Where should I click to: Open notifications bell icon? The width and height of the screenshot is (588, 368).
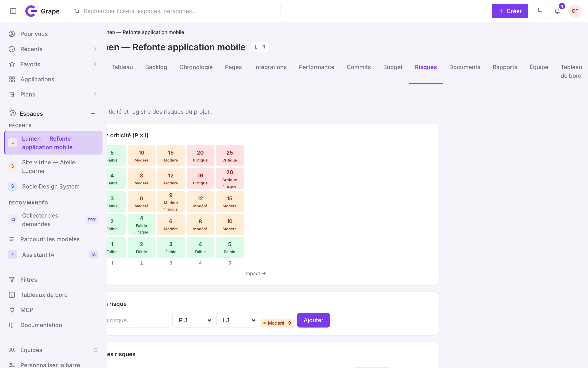point(557,11)
